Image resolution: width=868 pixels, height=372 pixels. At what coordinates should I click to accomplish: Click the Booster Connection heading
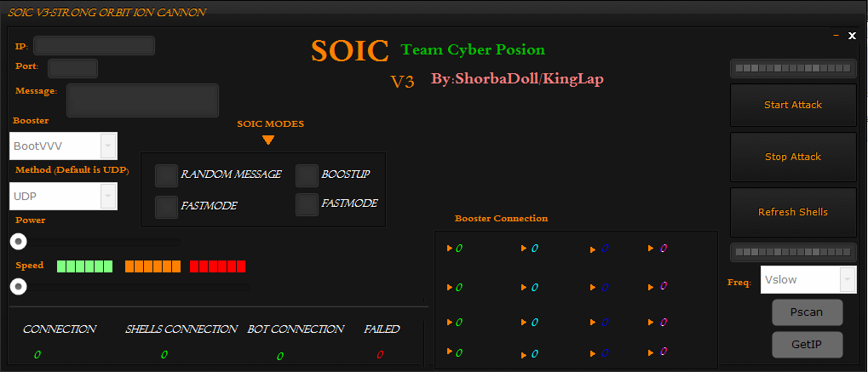click(502, 218)
